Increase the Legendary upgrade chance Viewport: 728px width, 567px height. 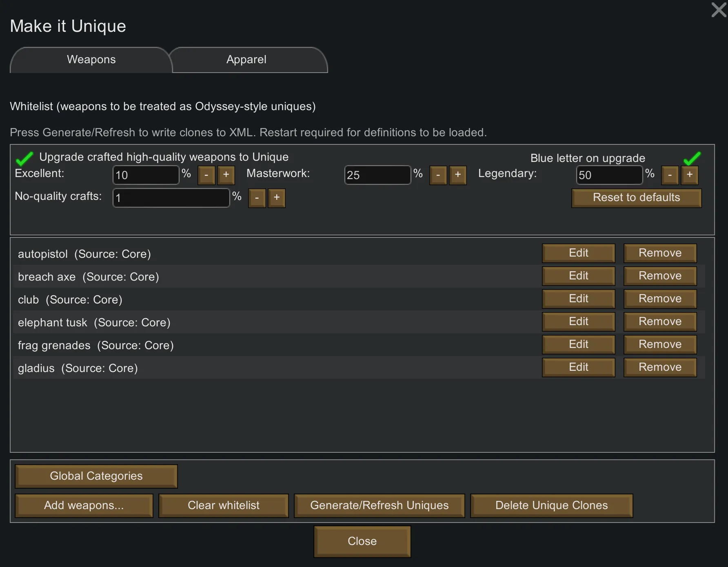point(689,175)
